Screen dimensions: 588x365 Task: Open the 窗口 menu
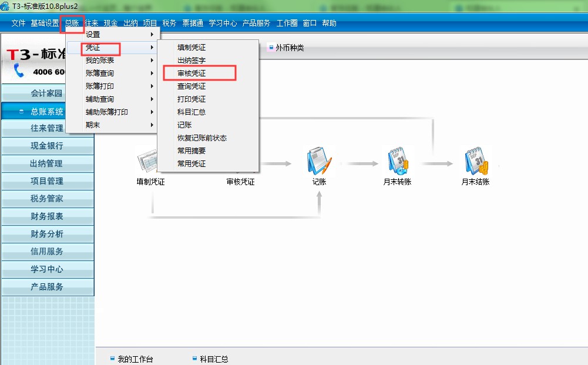(310, 24)
